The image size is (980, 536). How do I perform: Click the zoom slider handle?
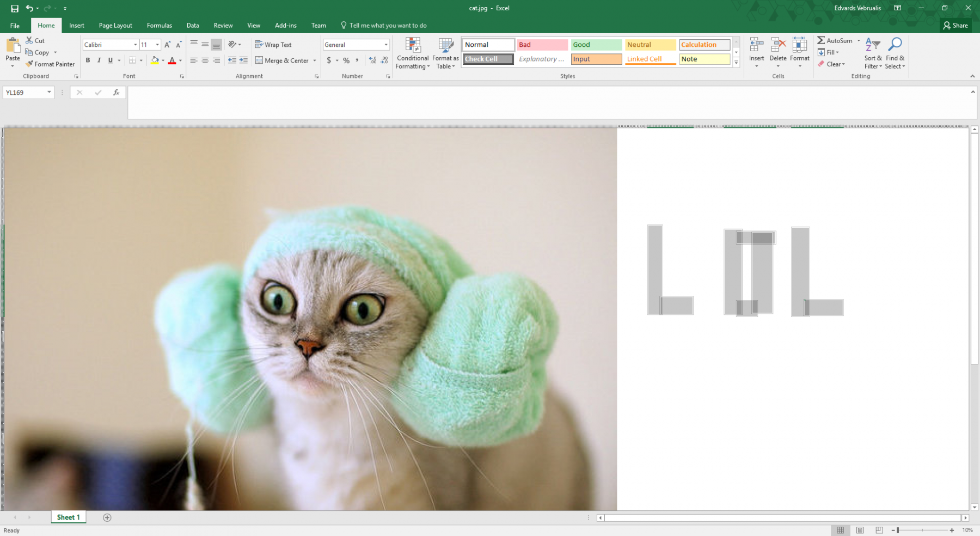tap(898, 530)
